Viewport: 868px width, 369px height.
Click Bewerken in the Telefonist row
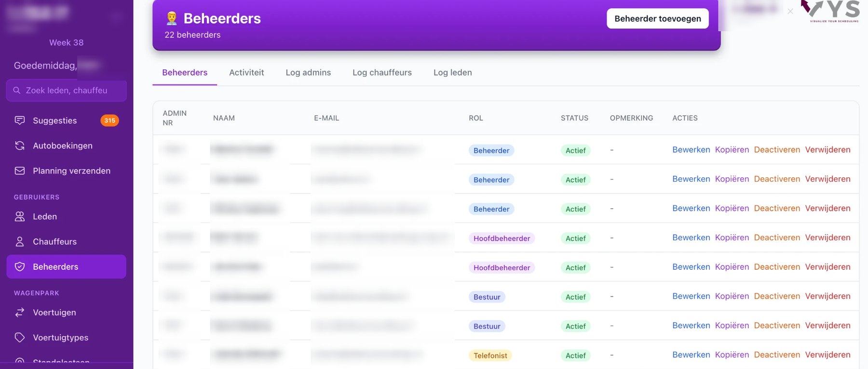coord(691,355)
